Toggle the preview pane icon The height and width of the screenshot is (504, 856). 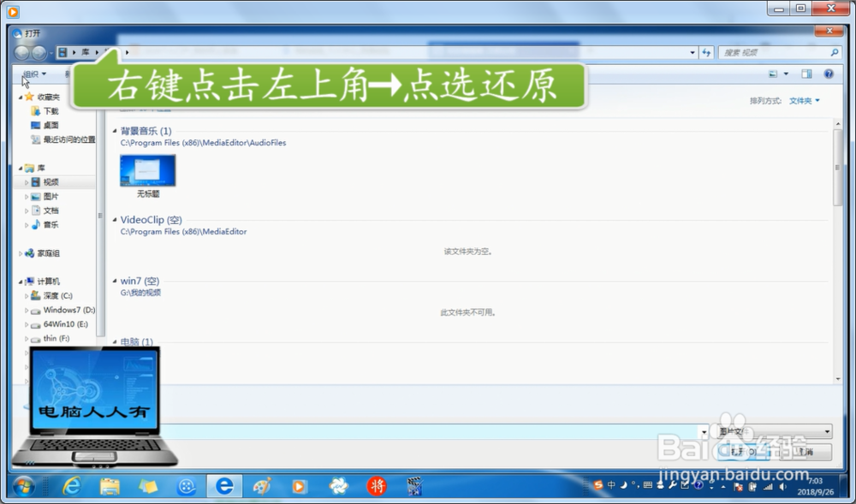point(806,74)
